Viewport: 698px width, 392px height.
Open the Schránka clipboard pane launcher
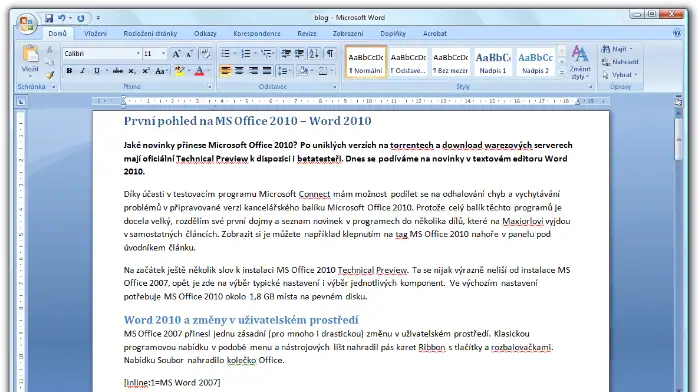point(53,87)
